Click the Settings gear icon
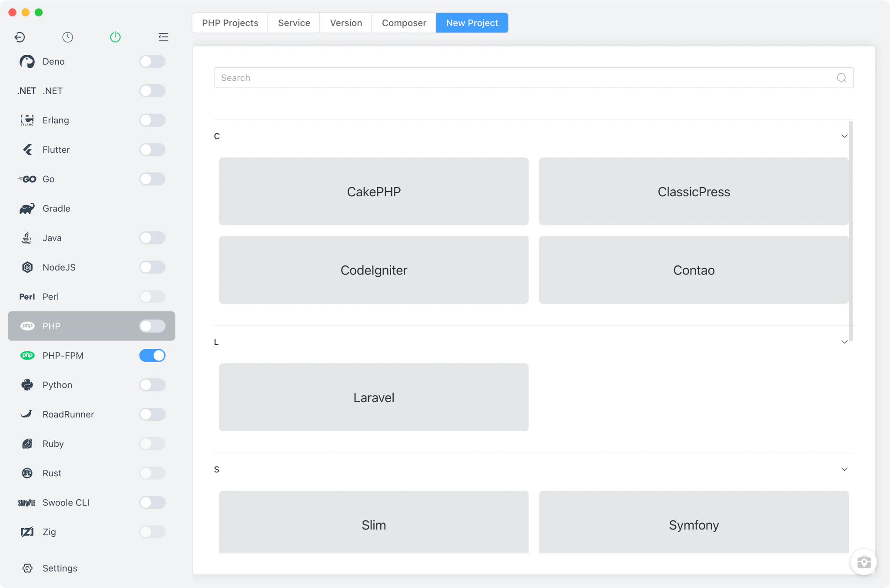Viewport: 890px width, 588px height. 27,568
